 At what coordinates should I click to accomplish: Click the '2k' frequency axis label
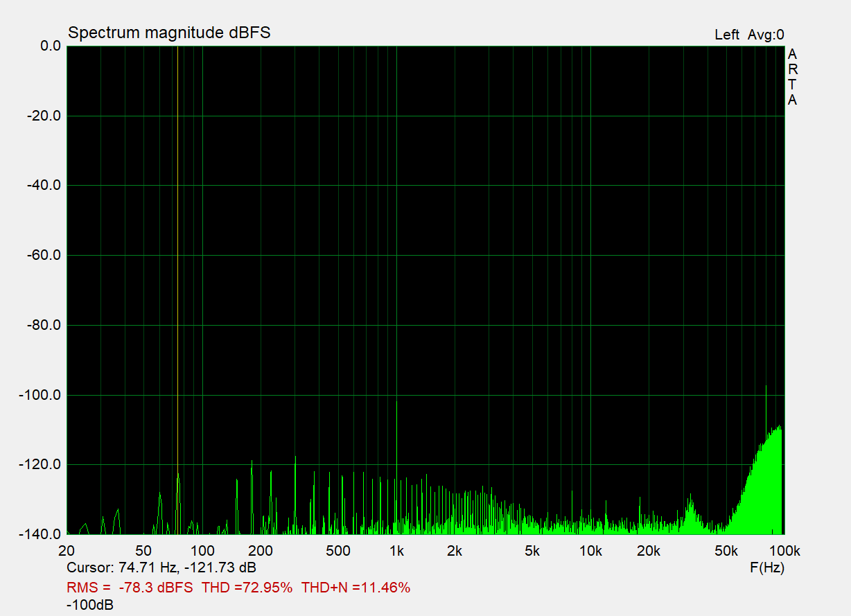[x=455, y=552]
